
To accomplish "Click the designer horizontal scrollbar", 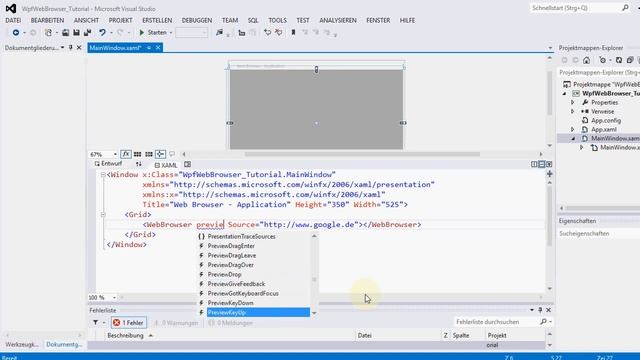I will pyautogui.click(x=362, y=154).
